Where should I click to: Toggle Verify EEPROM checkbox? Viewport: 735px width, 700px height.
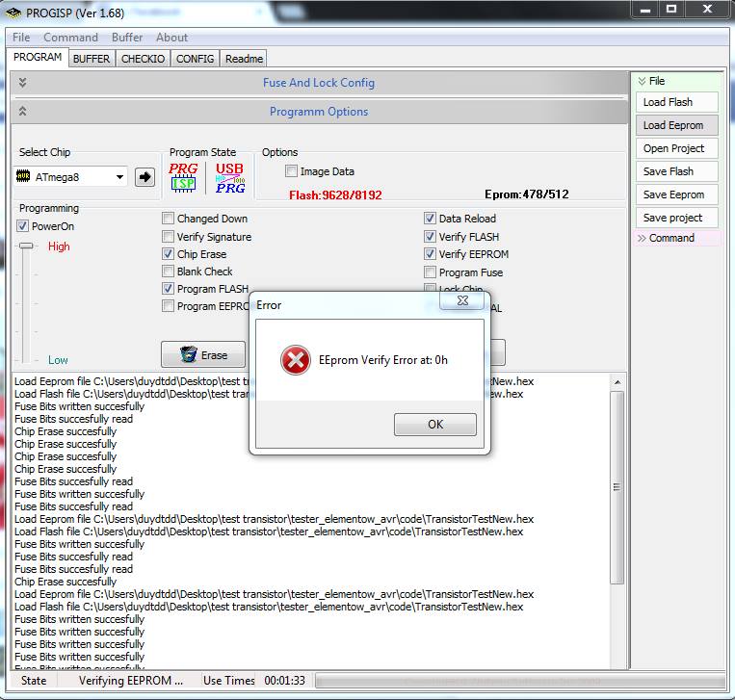click(x=430, y=254)
